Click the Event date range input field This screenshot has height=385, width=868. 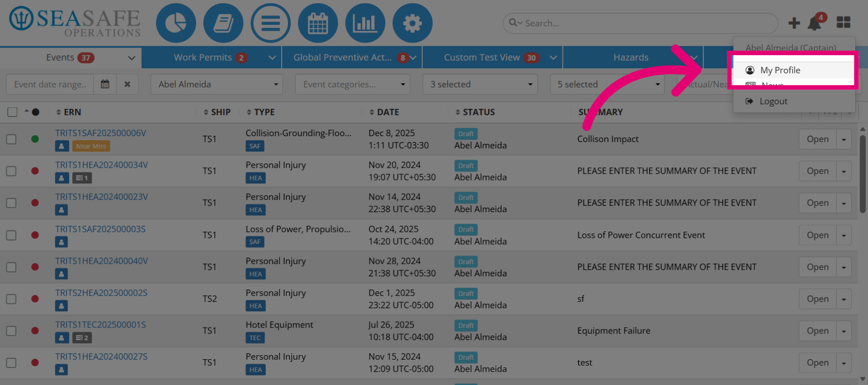pos(50,84)
